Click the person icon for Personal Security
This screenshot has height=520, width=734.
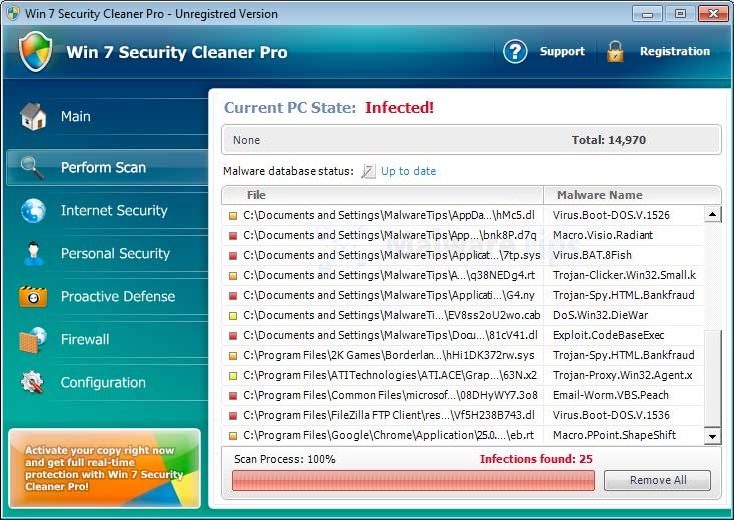point(33,254)
